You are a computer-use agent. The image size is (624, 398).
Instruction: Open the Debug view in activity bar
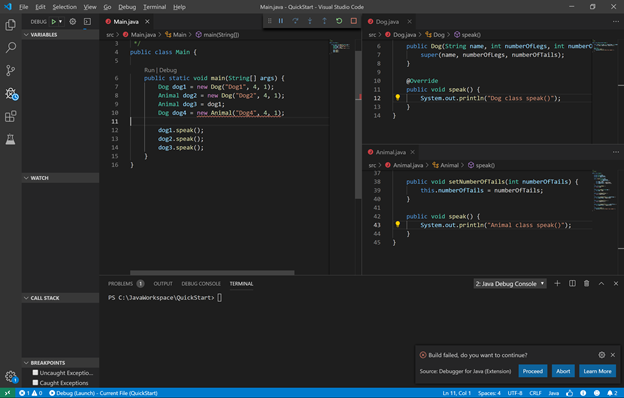point(11,94)
